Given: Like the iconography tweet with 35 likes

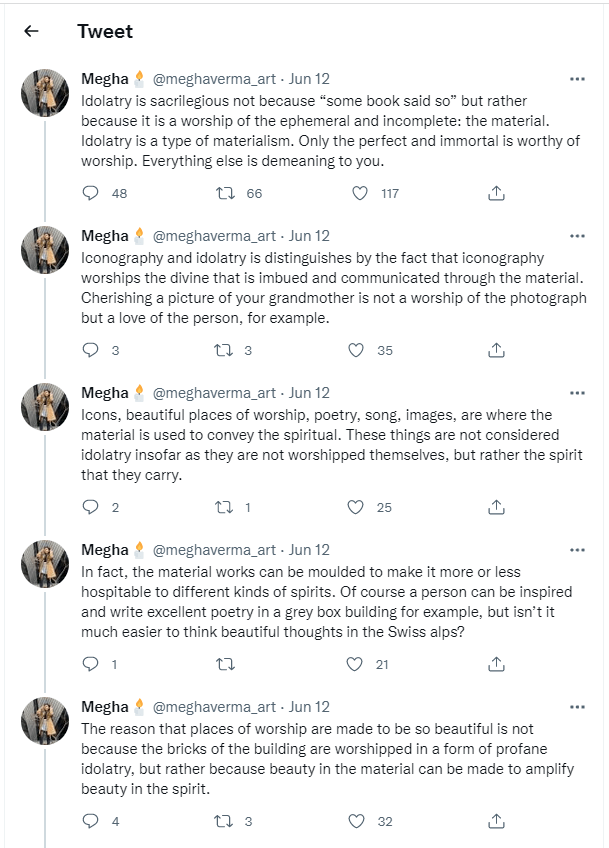Looking at the screenshot, I should point(356,350).
